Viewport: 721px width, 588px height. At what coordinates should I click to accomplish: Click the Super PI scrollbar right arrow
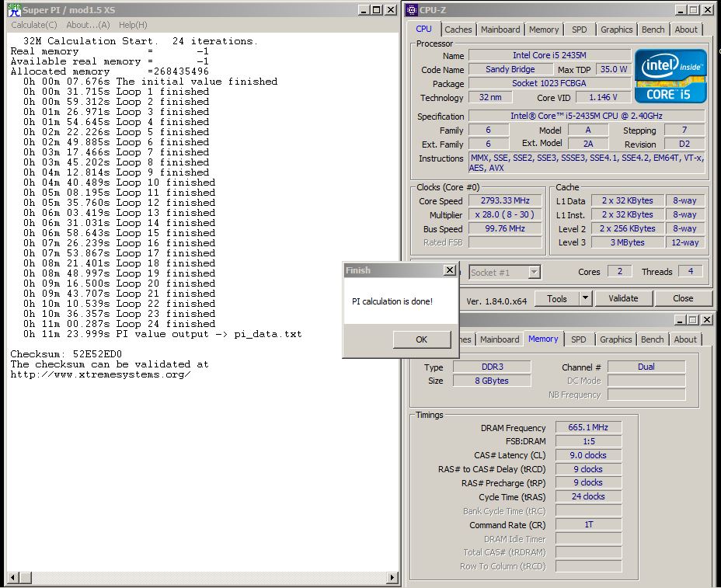392,577
